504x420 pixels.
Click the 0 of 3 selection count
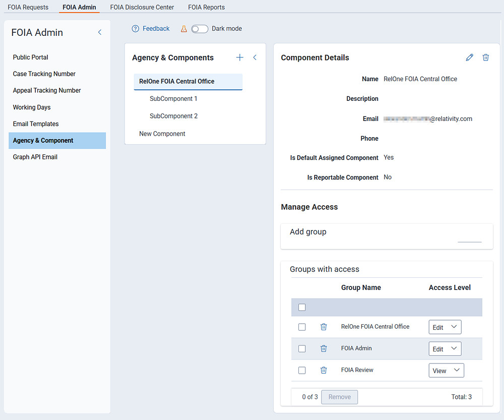pyautogui.click(x=310, y=397)
